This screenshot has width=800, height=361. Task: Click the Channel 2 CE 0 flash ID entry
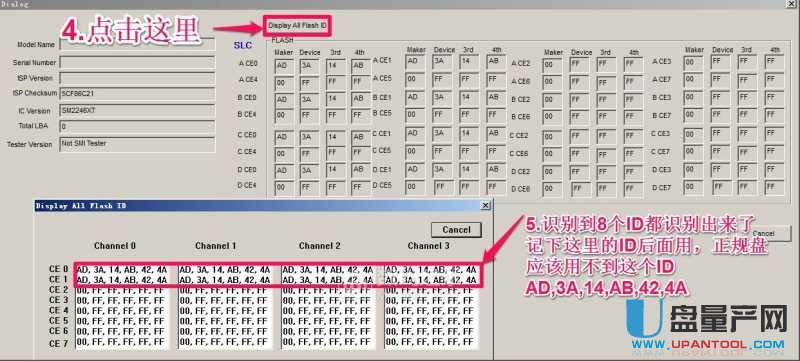pos(327,270)
